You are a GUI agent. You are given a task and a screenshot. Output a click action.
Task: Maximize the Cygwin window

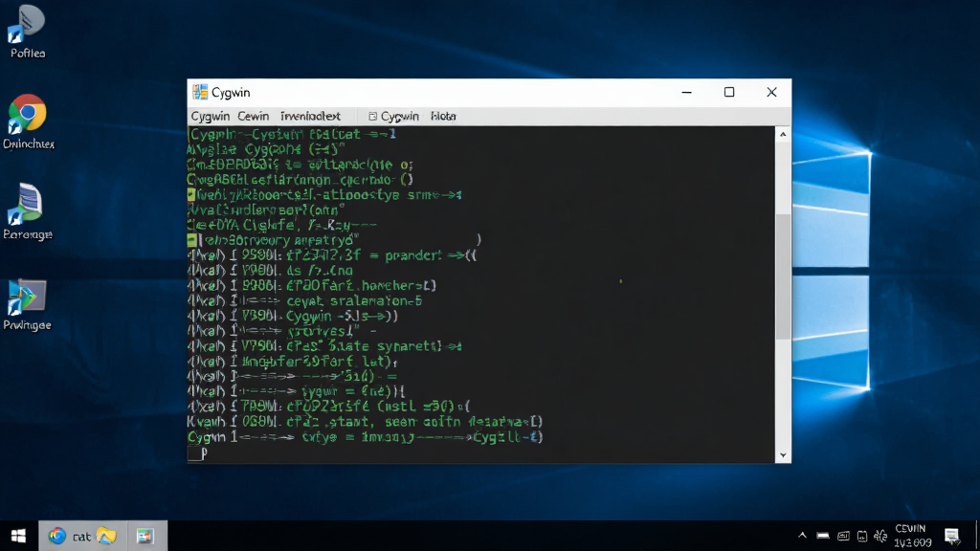[x=728, y=93]
